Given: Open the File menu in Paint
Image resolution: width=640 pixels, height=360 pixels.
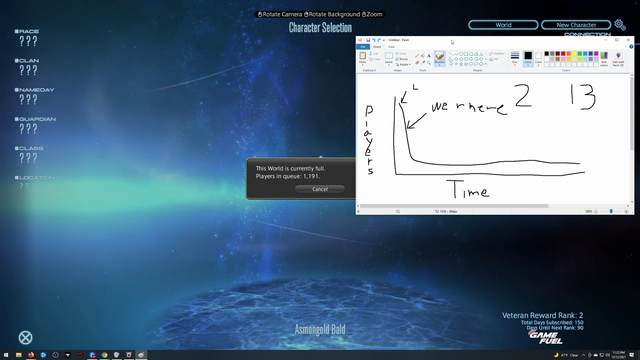Looking at the screenshot, I should (363, 47).
